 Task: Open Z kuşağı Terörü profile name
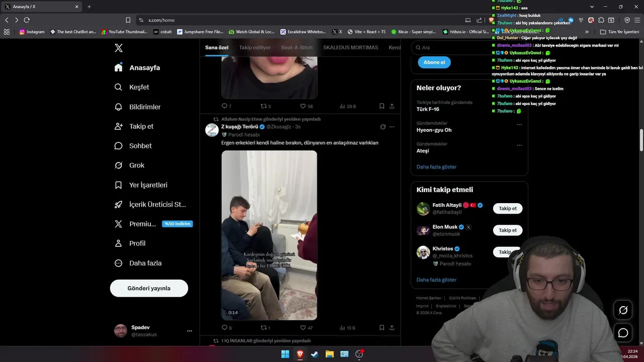point(239,127)
